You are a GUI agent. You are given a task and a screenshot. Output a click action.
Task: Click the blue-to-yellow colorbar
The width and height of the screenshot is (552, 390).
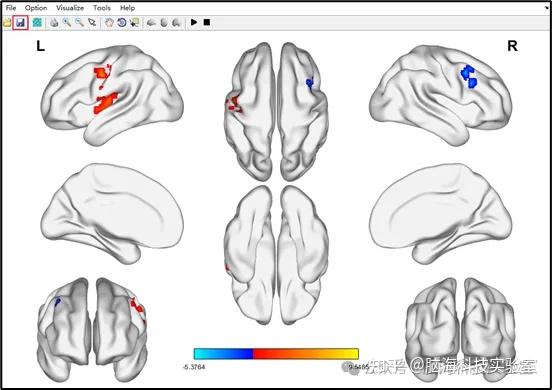coord(276,353)
